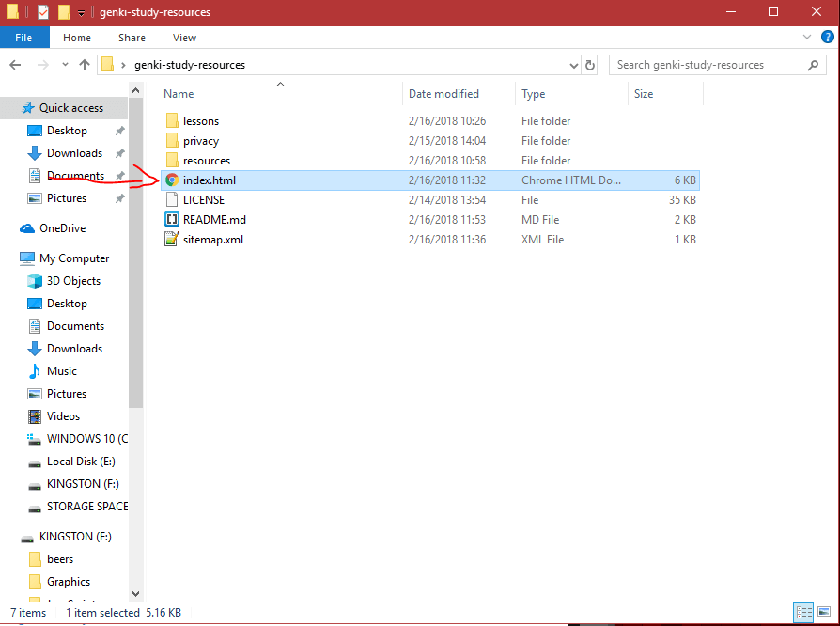Open the Quick Access Toolbar customize dropdown

(82, 13)
